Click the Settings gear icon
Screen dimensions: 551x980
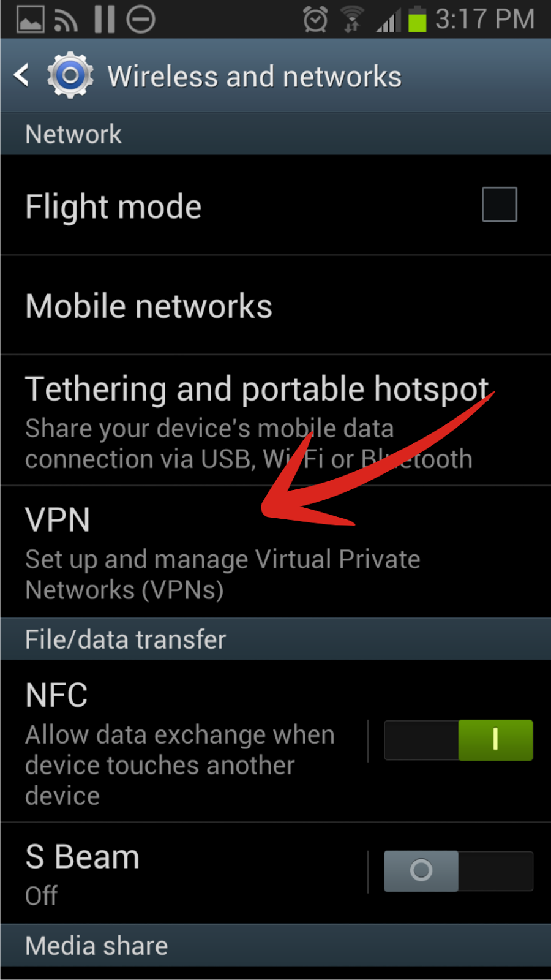click(x=70, y=75)
